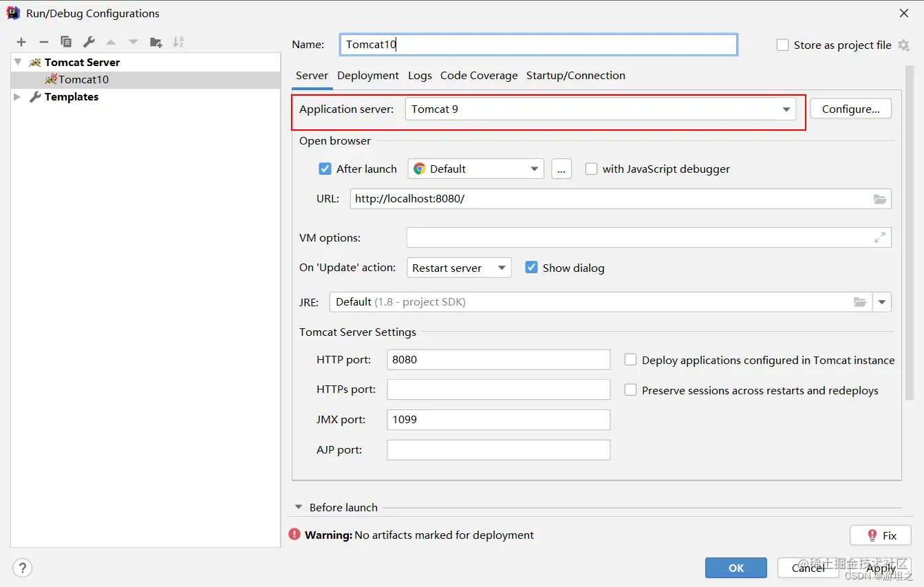Select Tomcat Server tree item
Screen dimensions: 924x587
point(146,62)
